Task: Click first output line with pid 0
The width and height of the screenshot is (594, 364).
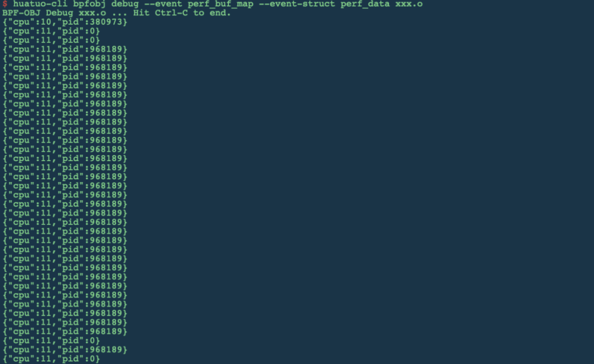Action: 51,31
